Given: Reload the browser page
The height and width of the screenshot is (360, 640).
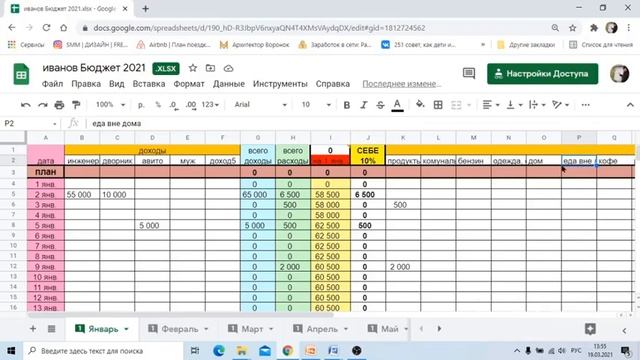Looking at the screenshot, I should point(46,28).
